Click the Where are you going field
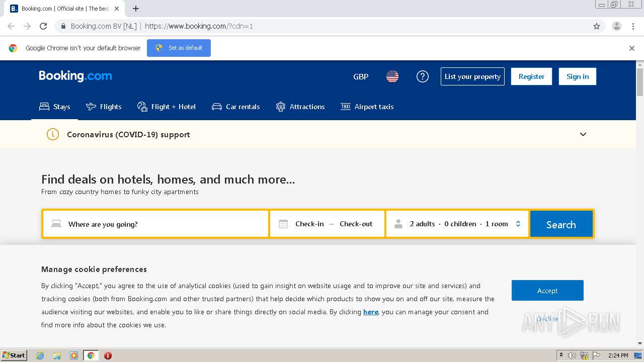The image size is (644, 362). coord(155,224)
